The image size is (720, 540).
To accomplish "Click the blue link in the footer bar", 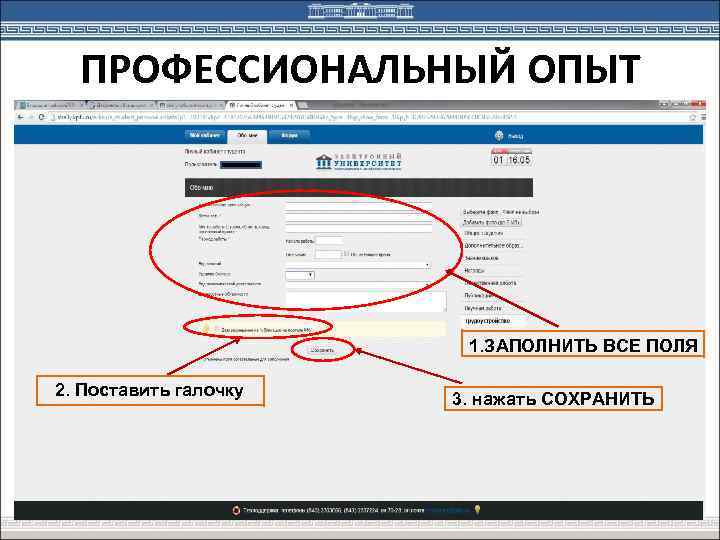I will pos(448,510).
